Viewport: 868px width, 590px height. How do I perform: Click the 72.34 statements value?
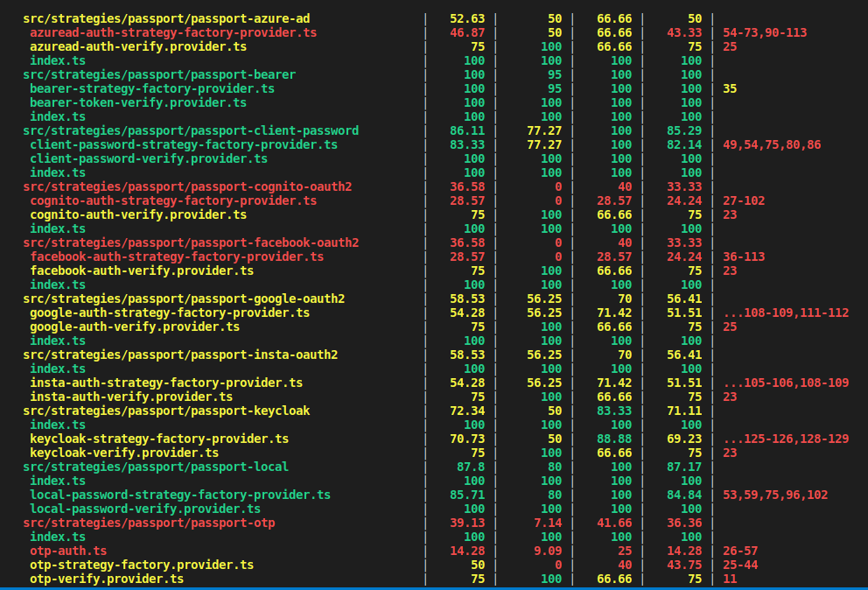click(x=467, y=411)
